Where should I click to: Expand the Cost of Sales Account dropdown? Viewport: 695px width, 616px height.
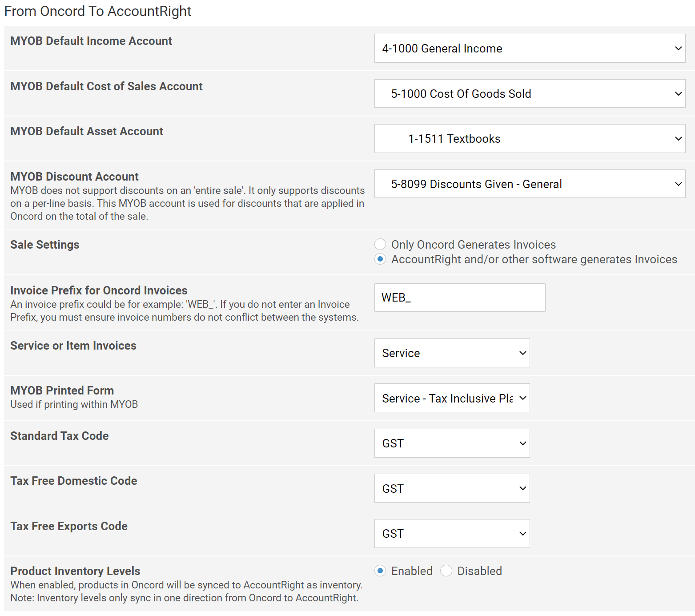[530, 93]
